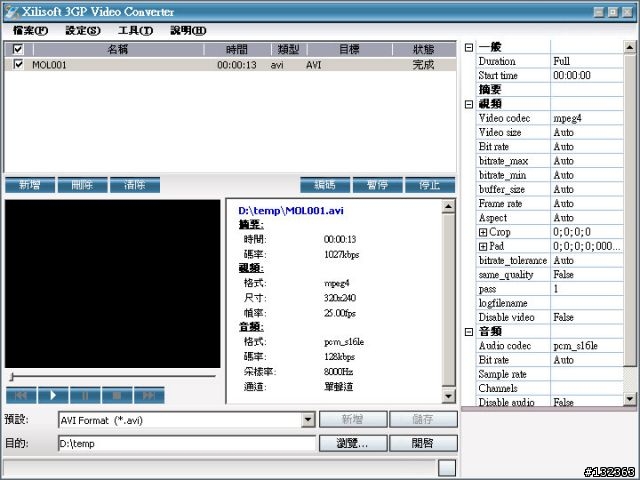Click the preview seek slider handle
The height and width of the screenshot is (480, 640).
coord(12,376)
